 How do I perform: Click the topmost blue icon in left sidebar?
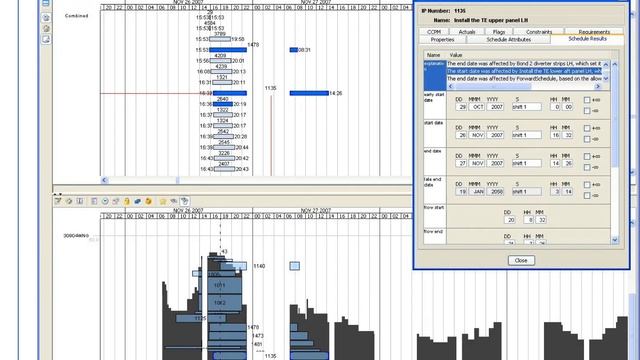point(46,3)
